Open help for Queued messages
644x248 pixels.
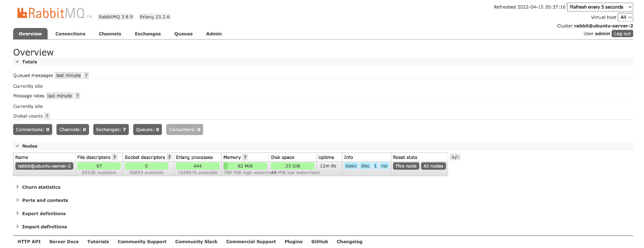tap(86, 75)
